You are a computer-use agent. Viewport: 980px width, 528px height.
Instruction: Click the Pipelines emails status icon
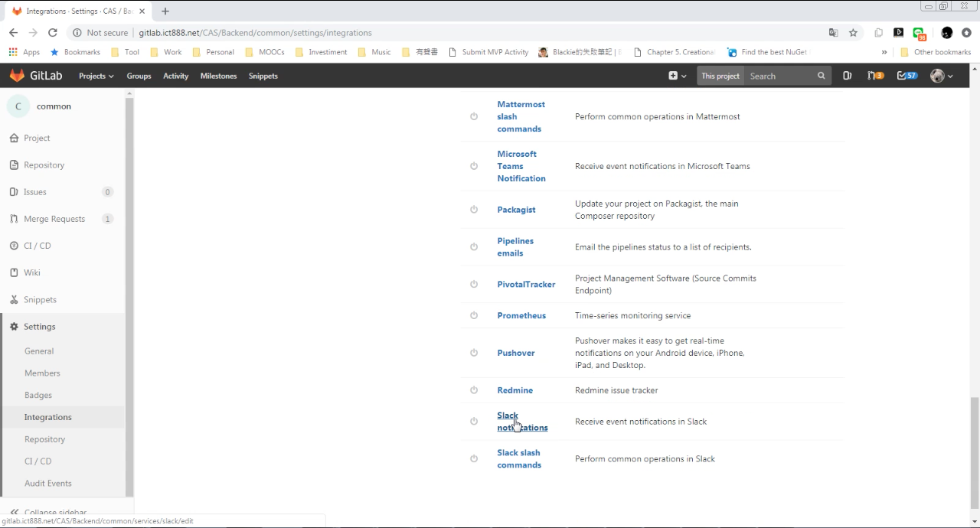click(474, 247)
